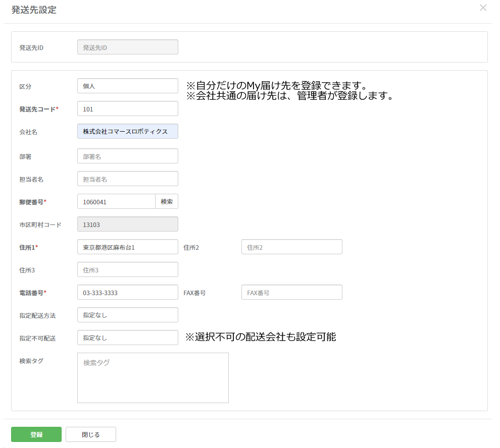Select the 会社名 input field
This screenshot has height=448, width=500.
click(x=127, y=132)
